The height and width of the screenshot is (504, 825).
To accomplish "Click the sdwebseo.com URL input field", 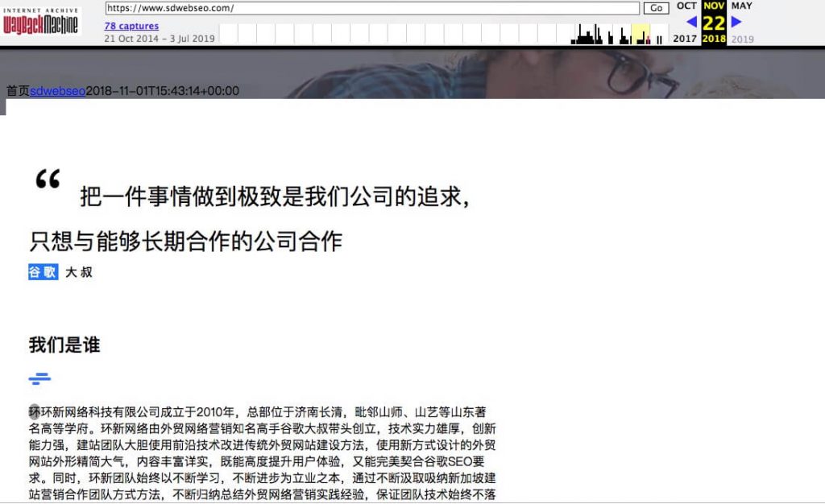I will pos(372,8).
